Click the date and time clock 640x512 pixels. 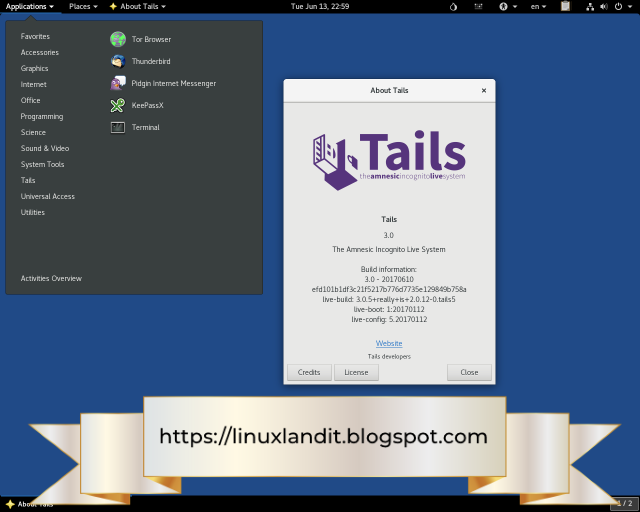(320, 7)
